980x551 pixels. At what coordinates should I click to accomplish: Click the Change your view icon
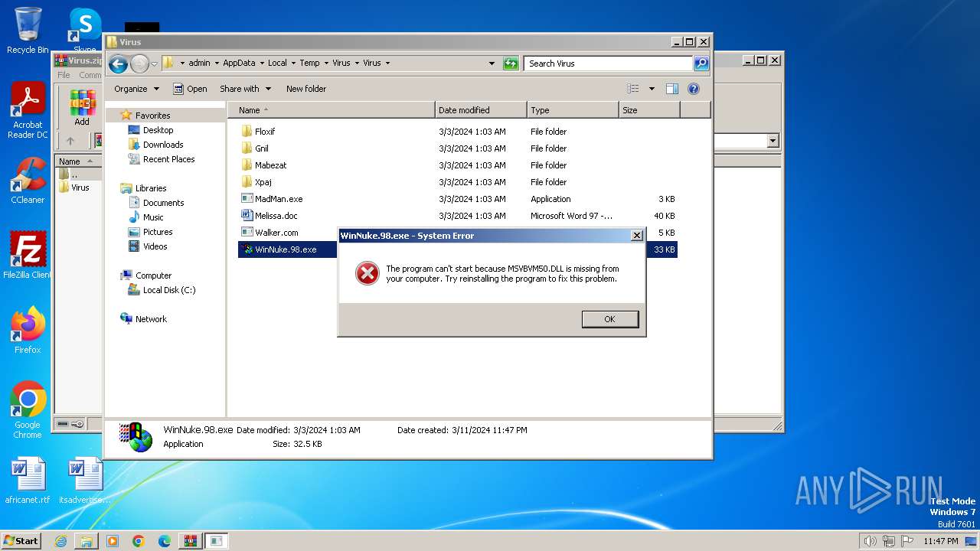[633, 89]
